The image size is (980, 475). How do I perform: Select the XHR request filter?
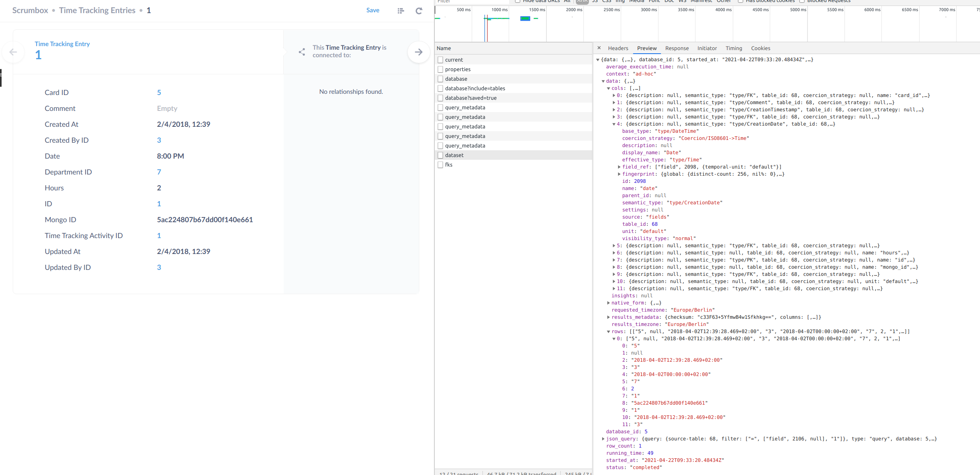(582, 1)
